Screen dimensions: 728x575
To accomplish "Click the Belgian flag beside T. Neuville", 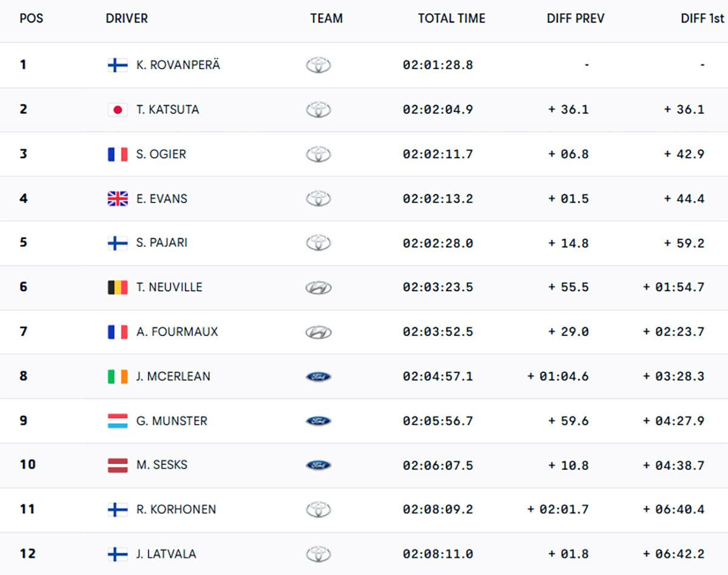I will click(118, 287).
